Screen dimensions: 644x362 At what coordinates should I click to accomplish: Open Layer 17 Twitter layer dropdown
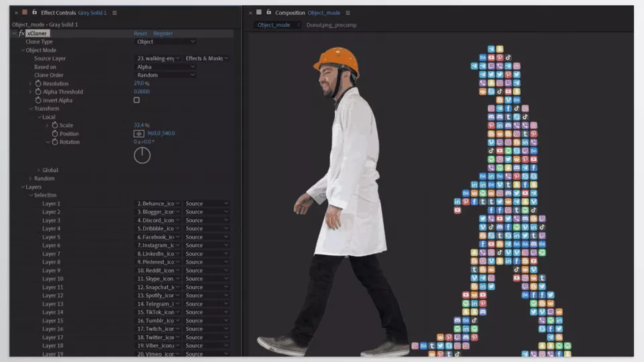(158, 337)
